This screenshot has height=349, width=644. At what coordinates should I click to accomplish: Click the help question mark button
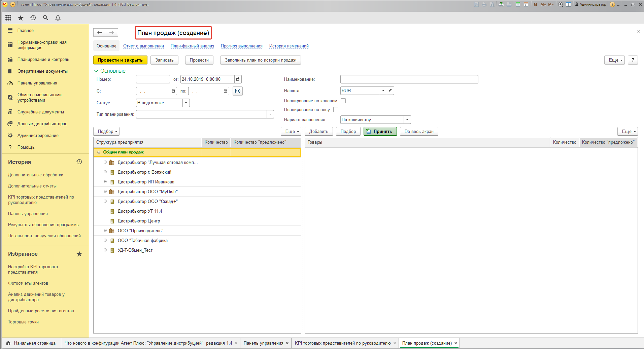[633, 60]
